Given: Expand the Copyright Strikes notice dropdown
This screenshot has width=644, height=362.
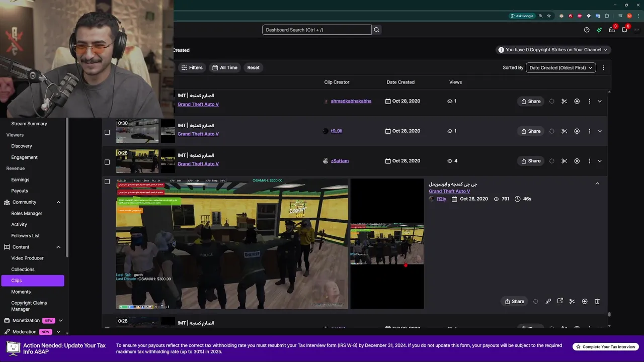Looking at the screenshot, I should click(606, 50).
